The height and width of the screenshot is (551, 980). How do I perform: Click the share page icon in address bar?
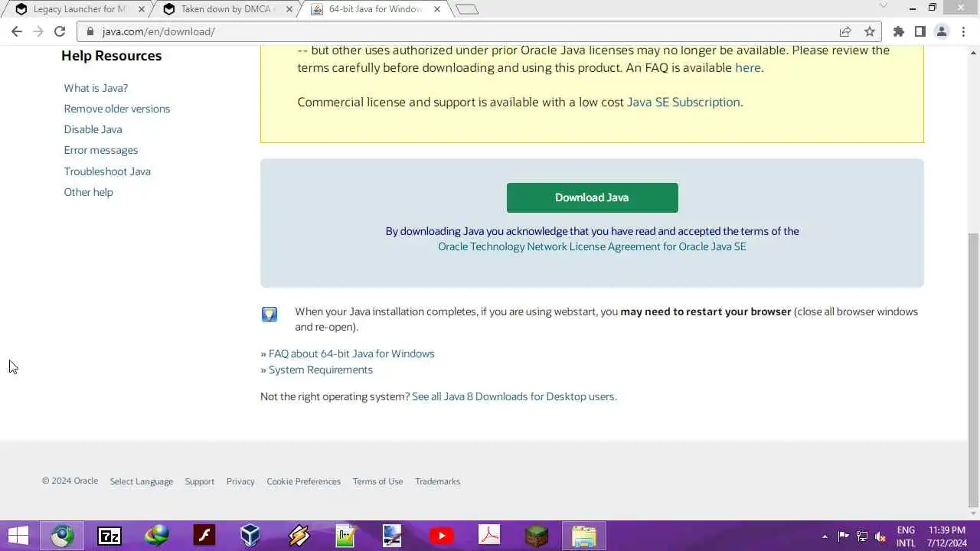tap(845, 31)
